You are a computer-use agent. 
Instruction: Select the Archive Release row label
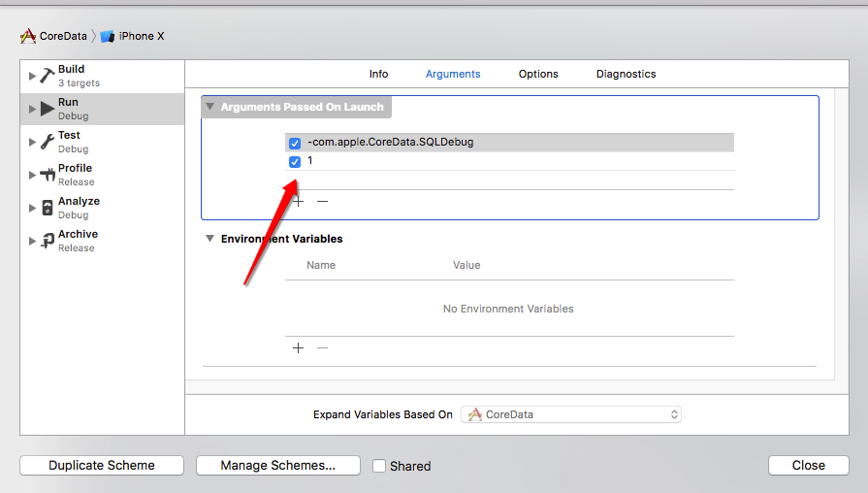click(x=78, y=241)
